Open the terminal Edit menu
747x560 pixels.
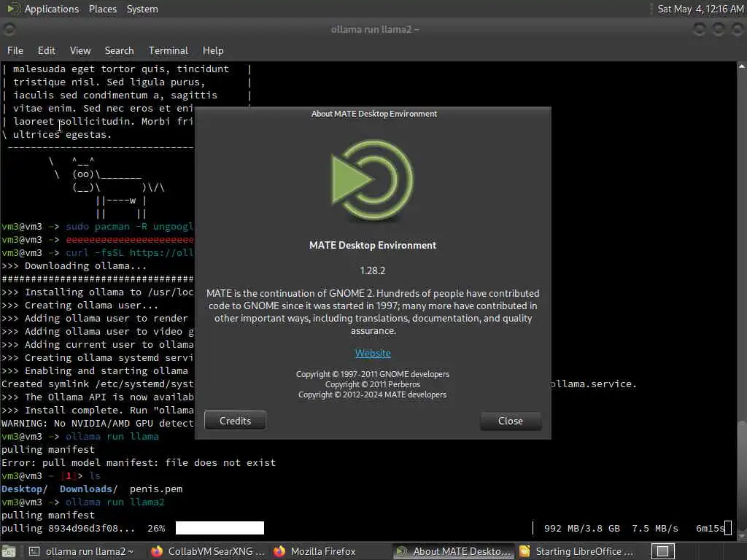point(46,50)
